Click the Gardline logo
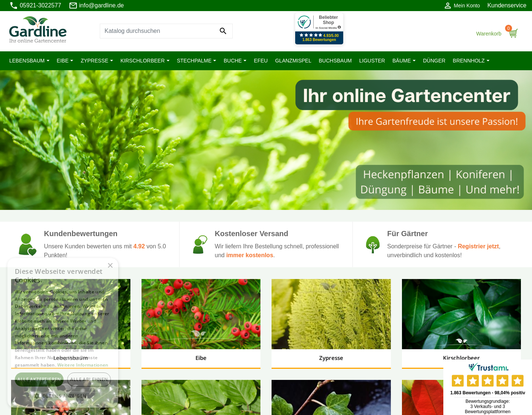 [38, 30]
